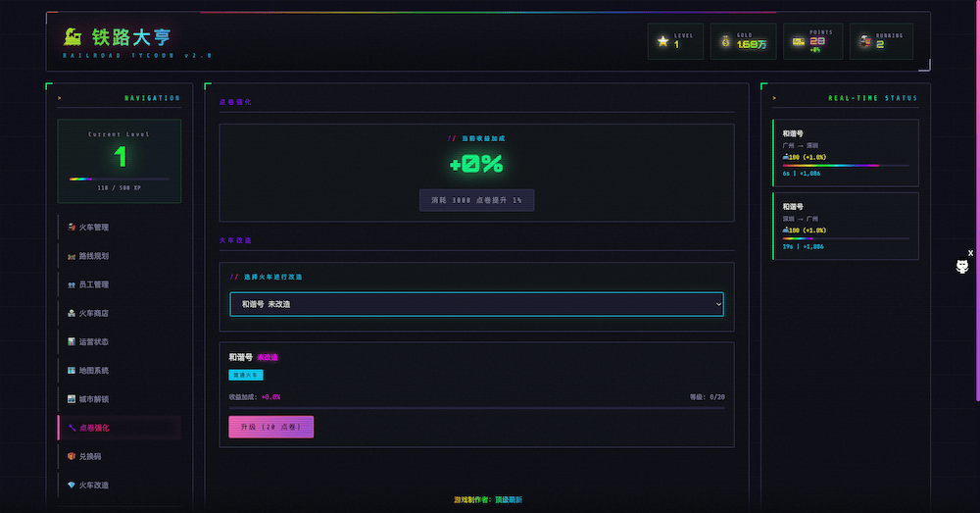
Task: Click the 兑换码 gift box icon
Action: (72, 456)
